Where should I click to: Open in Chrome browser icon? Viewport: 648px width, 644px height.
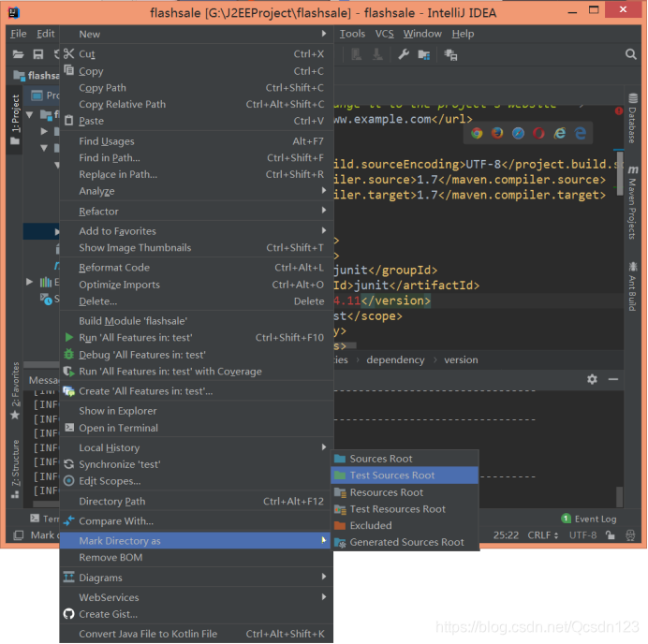(477, 133)
